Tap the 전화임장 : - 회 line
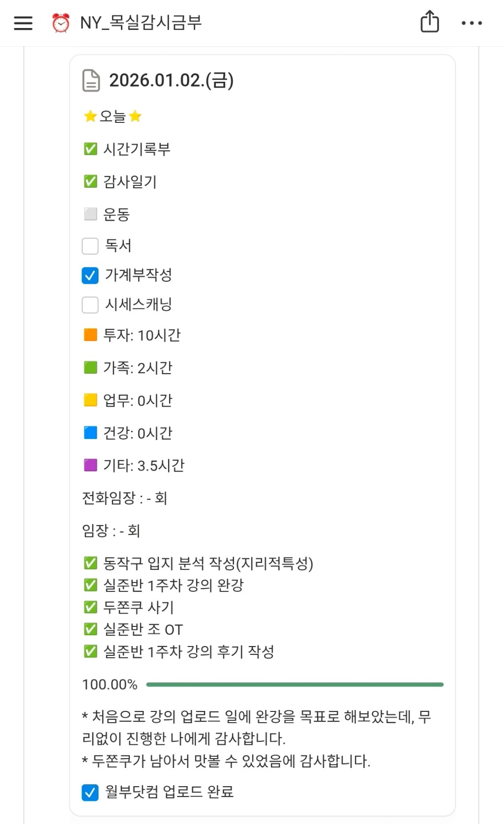Image resolution: width=504 pixels, height=824 pixels. pyautogui.click(x=125, y=498)
